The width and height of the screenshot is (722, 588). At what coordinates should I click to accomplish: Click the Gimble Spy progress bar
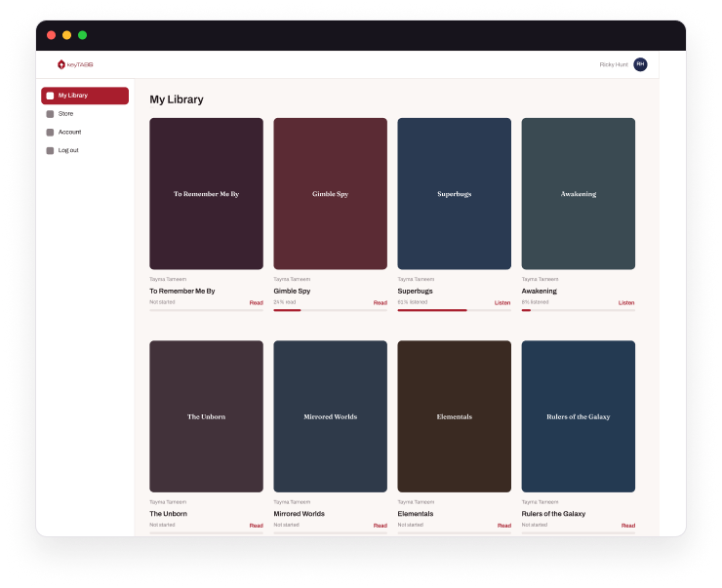click(x=330, y=310)
